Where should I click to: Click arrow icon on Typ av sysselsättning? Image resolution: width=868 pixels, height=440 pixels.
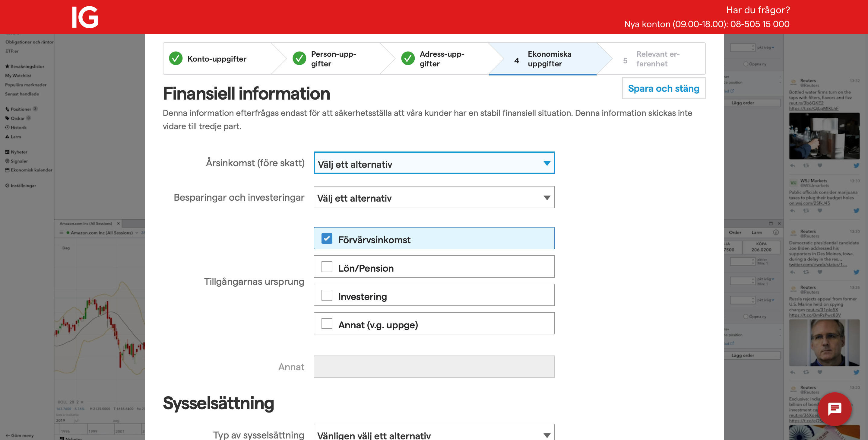click(546, 435)
